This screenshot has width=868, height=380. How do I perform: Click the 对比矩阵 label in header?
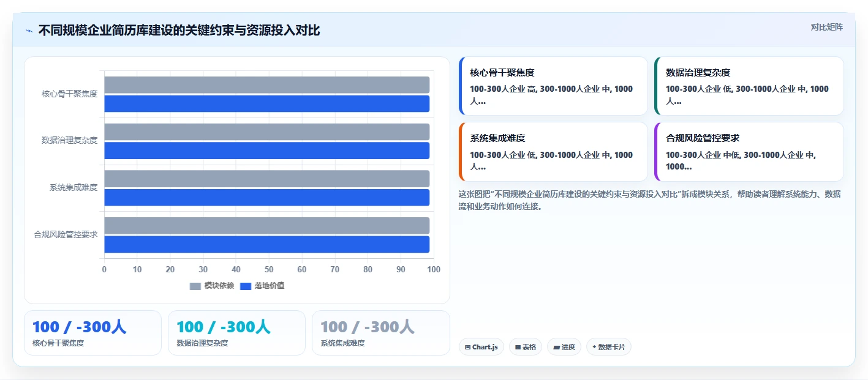pos(826,27)
